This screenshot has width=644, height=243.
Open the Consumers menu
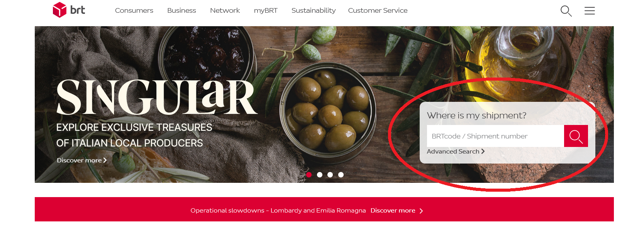click(x=134, y=10)
